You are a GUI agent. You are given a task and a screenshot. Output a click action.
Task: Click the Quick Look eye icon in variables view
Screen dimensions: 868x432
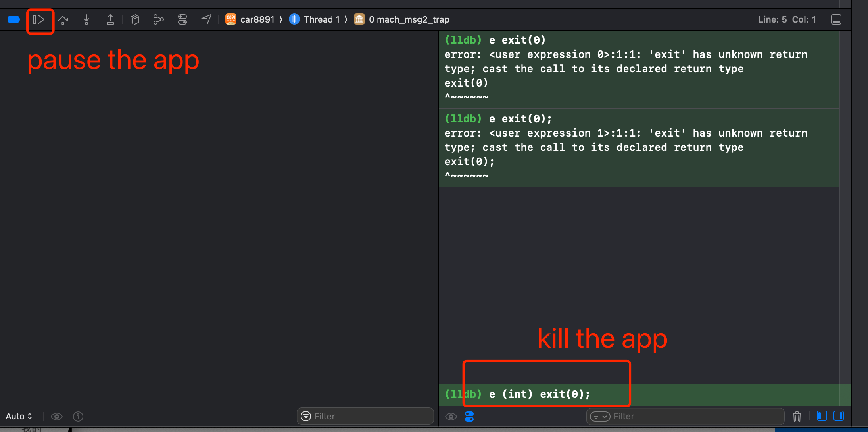pyautogui.click(x=57, y=416)
